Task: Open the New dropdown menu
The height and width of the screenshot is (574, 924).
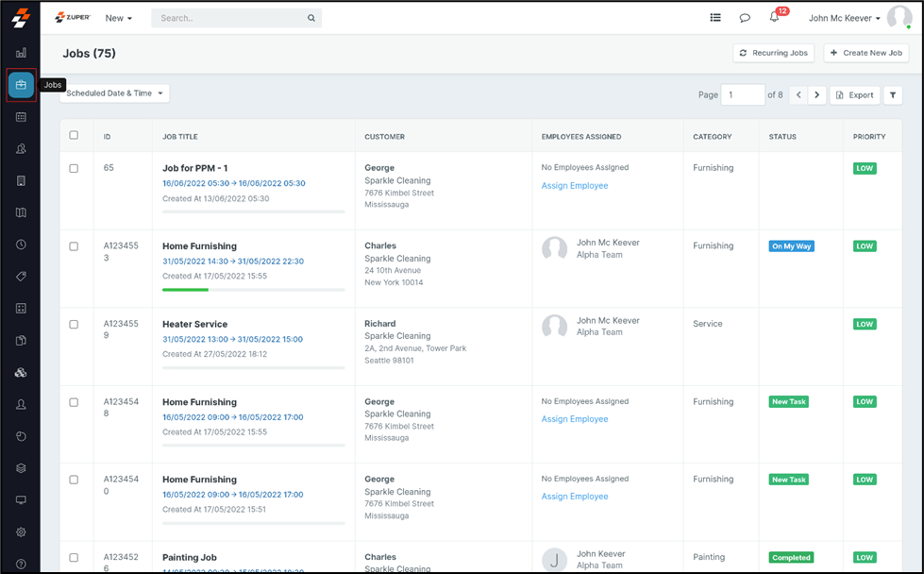Action: [118, 18]
